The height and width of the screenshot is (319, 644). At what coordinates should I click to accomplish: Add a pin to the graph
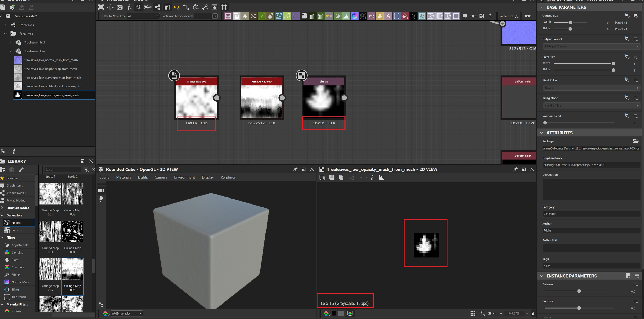(x=490, y=16)
